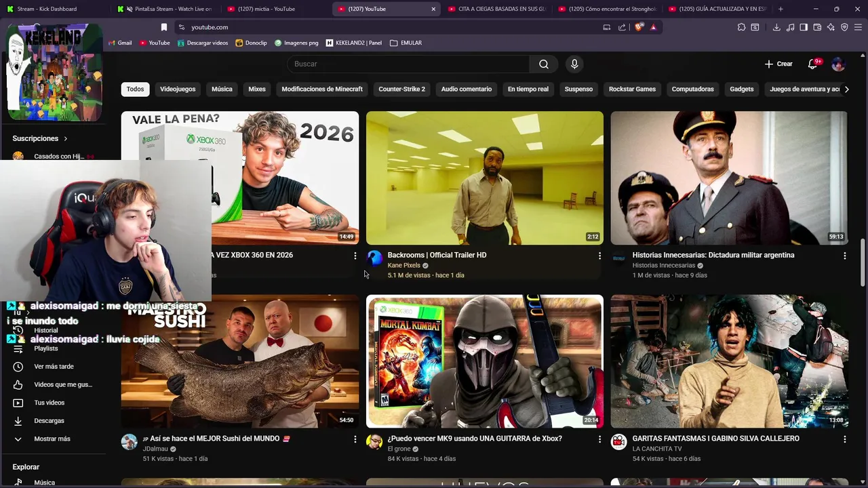Open site settings icon beside youtube.com
Viewport: 868px width, 488px height.
[181, 27]
